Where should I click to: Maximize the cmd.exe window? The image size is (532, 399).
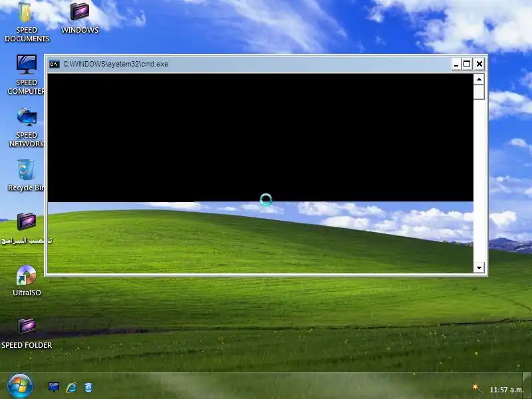tap(467, 64)
